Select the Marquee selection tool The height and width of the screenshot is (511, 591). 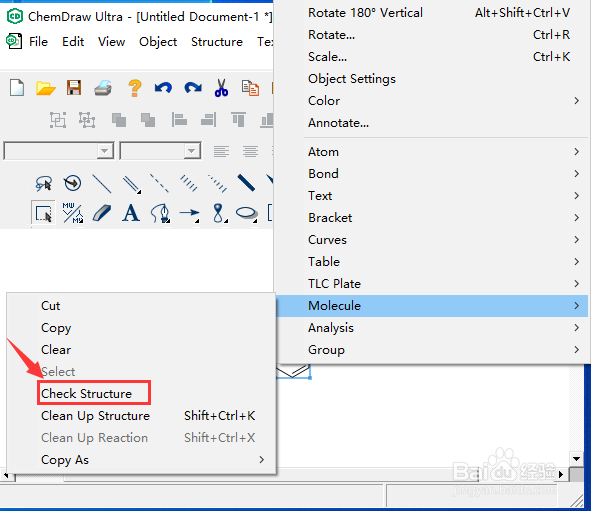pyautogui.click(x=43, y=213)
